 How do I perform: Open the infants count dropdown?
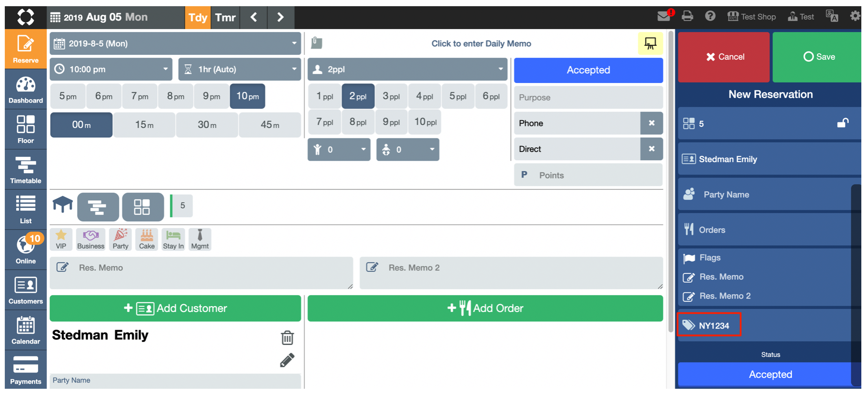(x=408, y=149)
